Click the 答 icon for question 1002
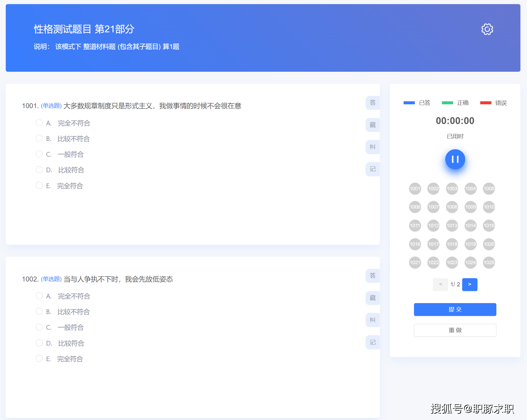 click(372, 276)
